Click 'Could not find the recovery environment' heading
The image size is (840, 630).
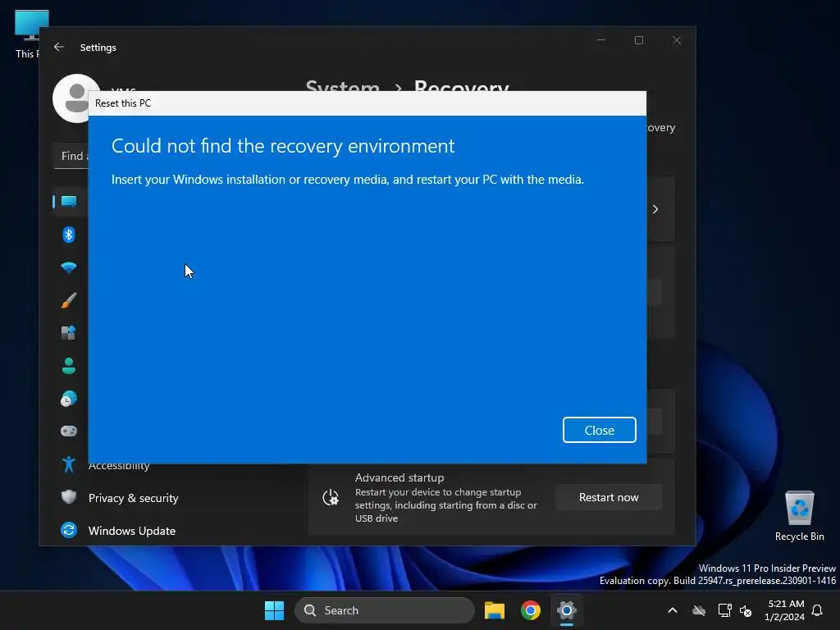(283, 146)
